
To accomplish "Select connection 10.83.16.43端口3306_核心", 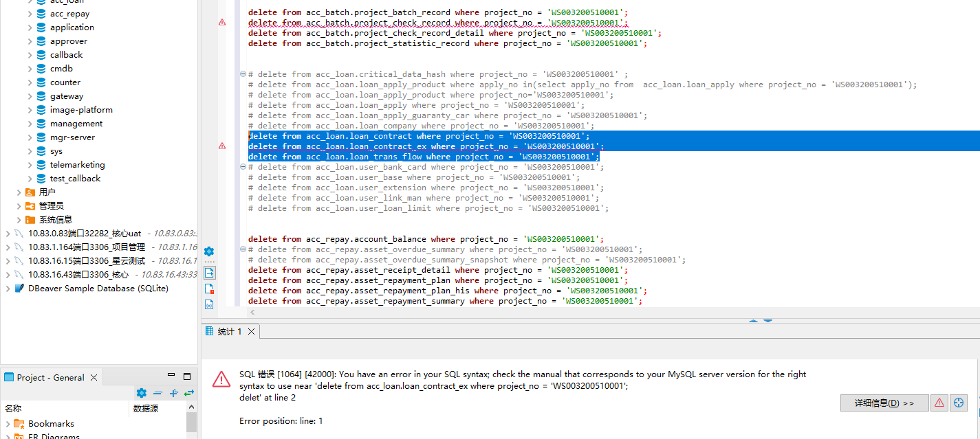I will click(x=78, y=275).
